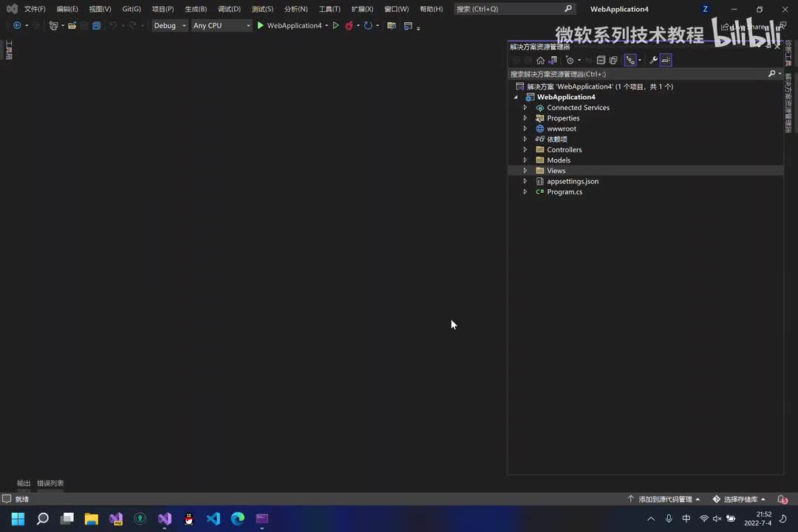Click 添加到源代码管理 in status bar
This screenshot has height=532, width=798.
665,499
